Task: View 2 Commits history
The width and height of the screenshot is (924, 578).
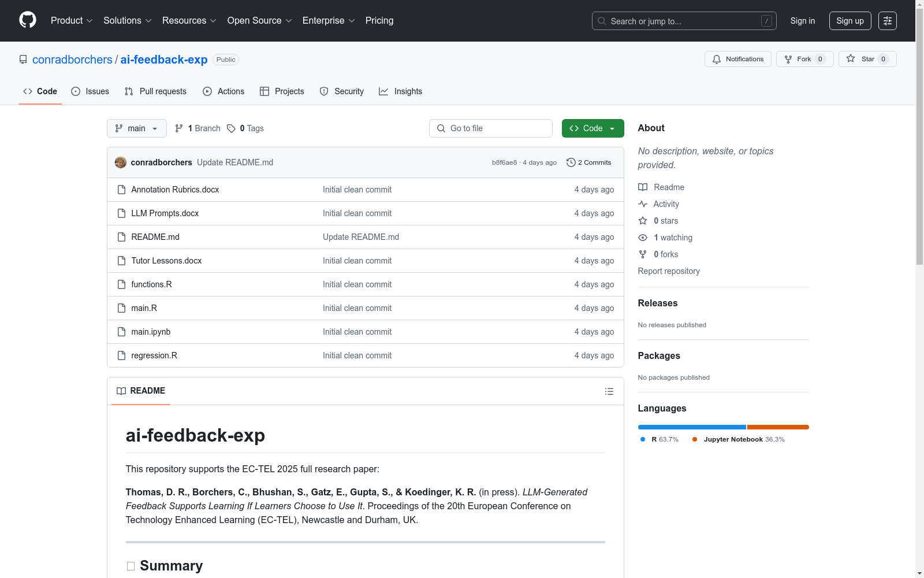Action: click(589, 162)
